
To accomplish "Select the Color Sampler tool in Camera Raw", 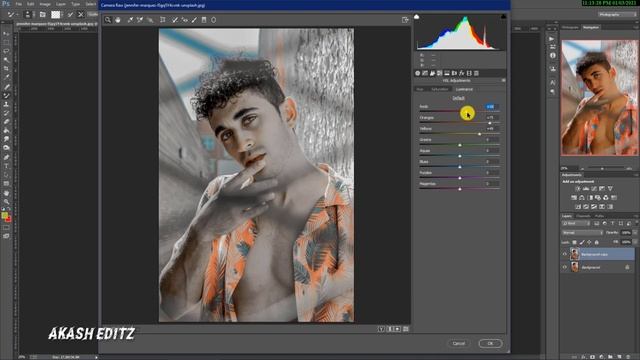I will click(140, 20).
